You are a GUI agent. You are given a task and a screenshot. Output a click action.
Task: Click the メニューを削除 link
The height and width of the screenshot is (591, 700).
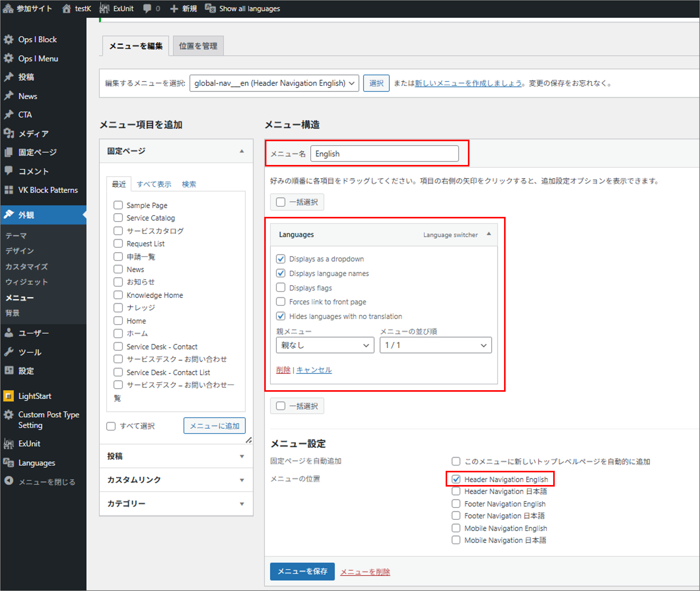(365, 572)
